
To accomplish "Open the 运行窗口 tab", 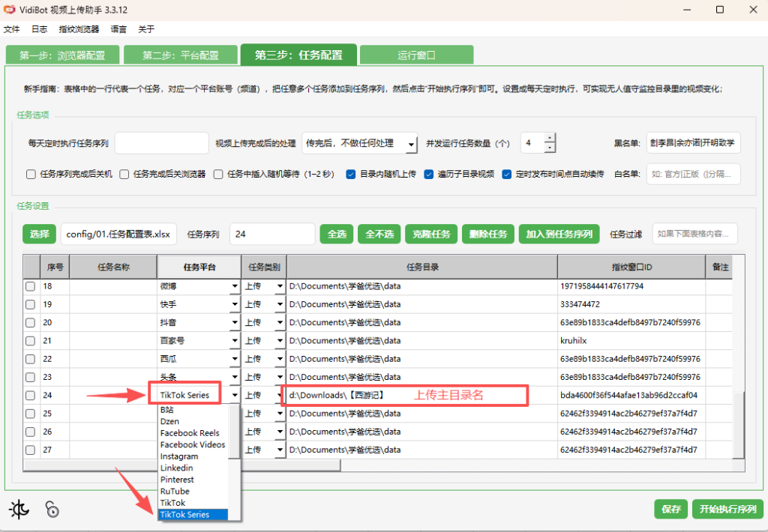I will (416, 55).
